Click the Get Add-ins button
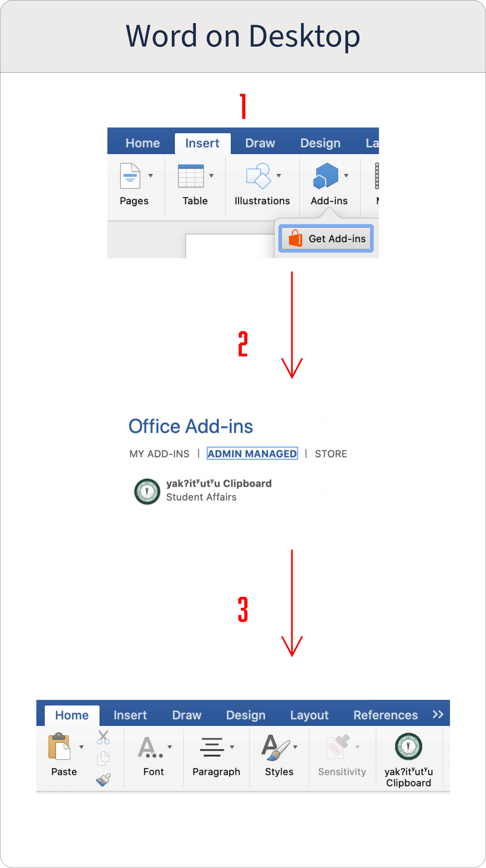Image resolution: width=486 pixels, height=868 pixels. click(326, 238)
